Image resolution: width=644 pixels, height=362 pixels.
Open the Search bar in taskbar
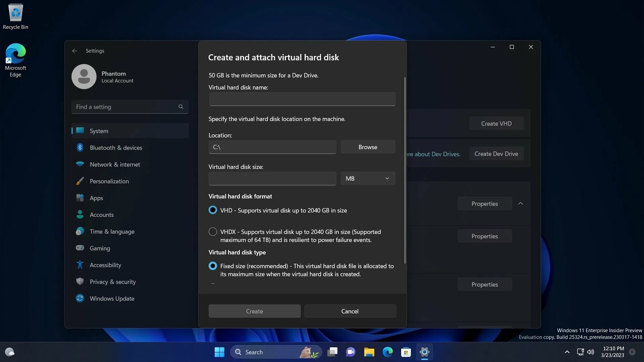pyautogui.click(x=274, y=352)
